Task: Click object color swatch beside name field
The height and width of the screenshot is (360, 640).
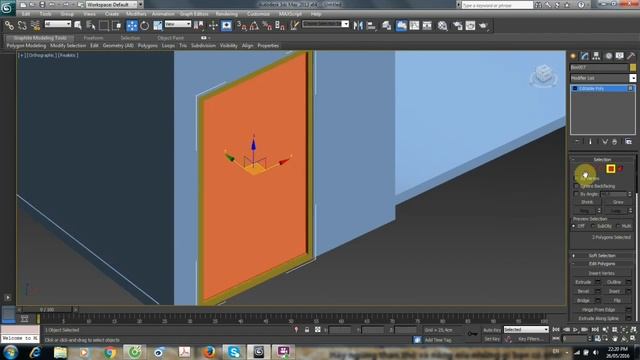Action: pos(633,67)
